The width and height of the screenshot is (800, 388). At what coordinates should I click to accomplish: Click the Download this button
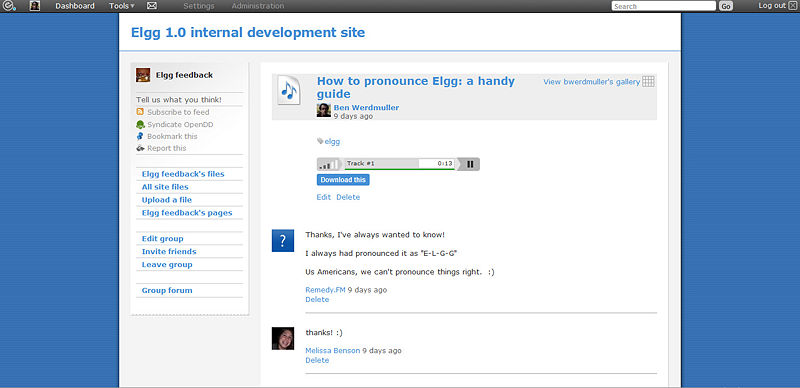[x=343, y=180]
